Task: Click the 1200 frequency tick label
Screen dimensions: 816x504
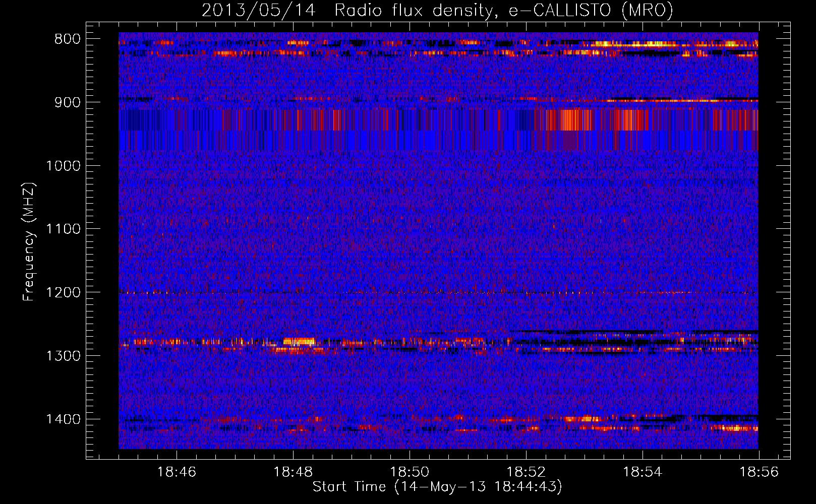Action: click(x=63, y=293)
